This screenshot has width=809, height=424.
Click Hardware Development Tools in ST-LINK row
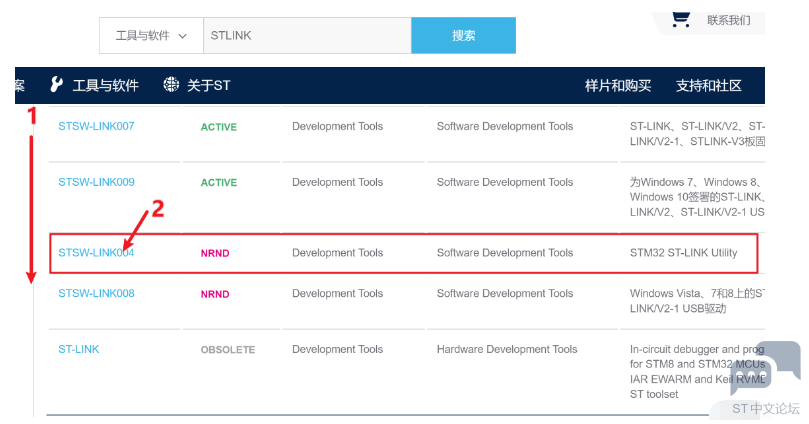507,349
